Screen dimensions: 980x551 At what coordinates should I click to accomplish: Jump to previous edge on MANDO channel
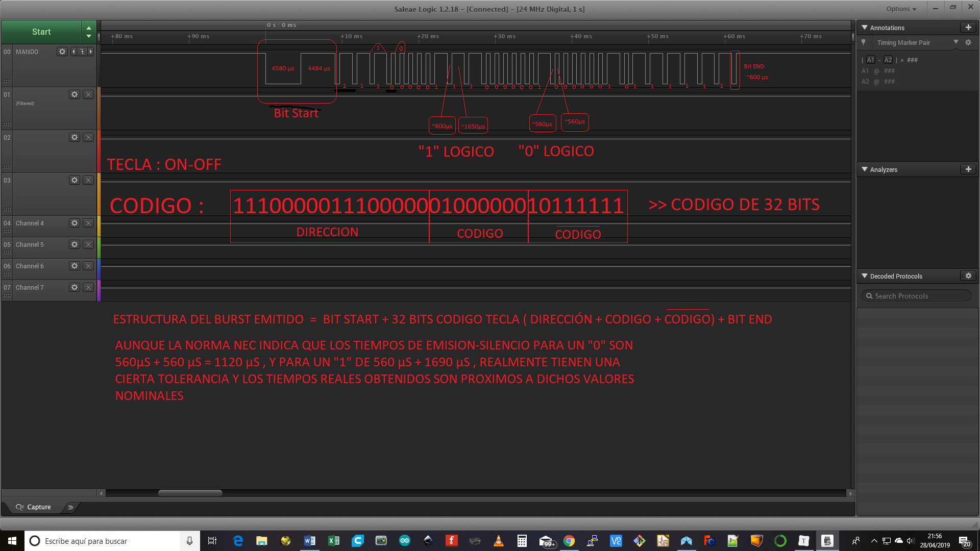[73, 52]
